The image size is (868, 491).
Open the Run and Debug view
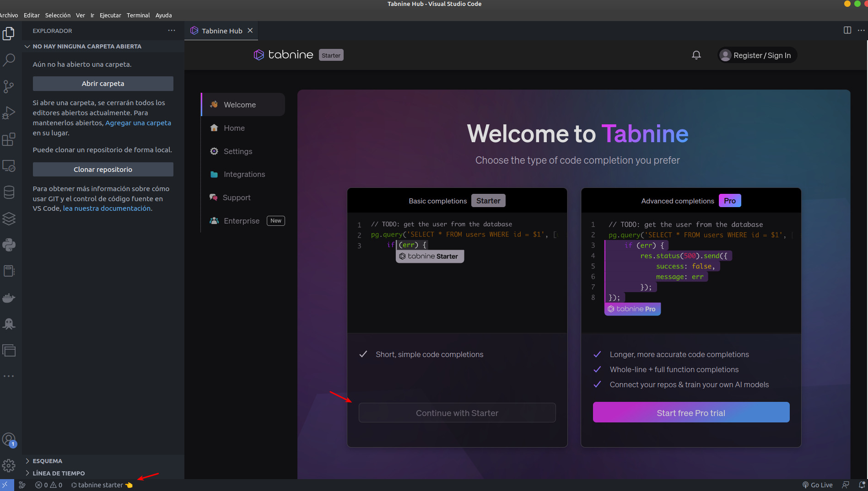coord(9,112)
